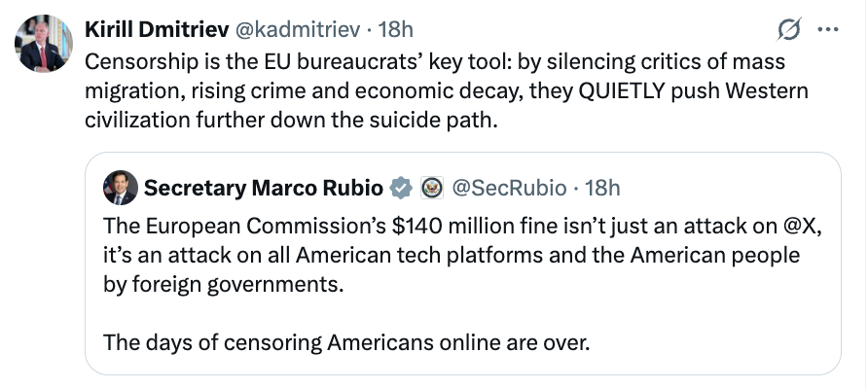Click the blue verified badge icon

pos(400,187)
